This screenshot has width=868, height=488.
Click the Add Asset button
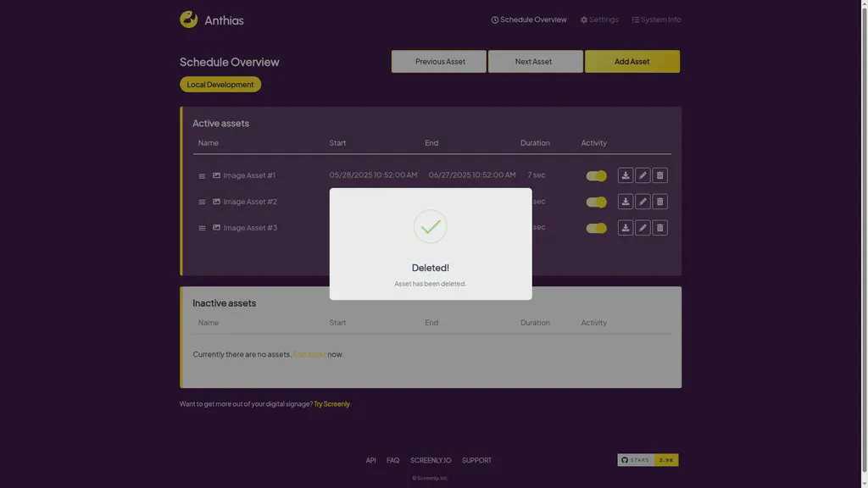pos(632,61)
